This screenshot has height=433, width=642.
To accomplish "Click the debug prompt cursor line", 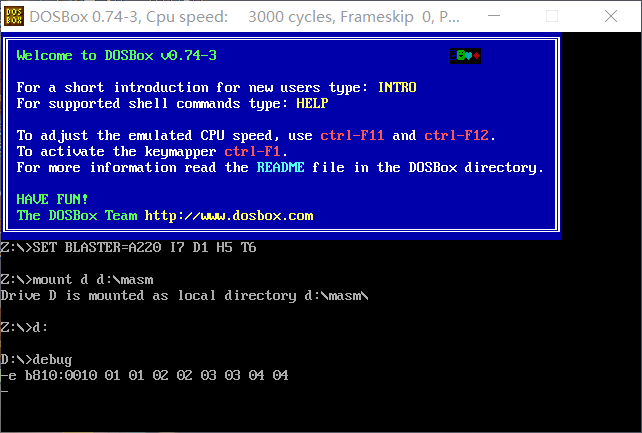I will 4,392.
